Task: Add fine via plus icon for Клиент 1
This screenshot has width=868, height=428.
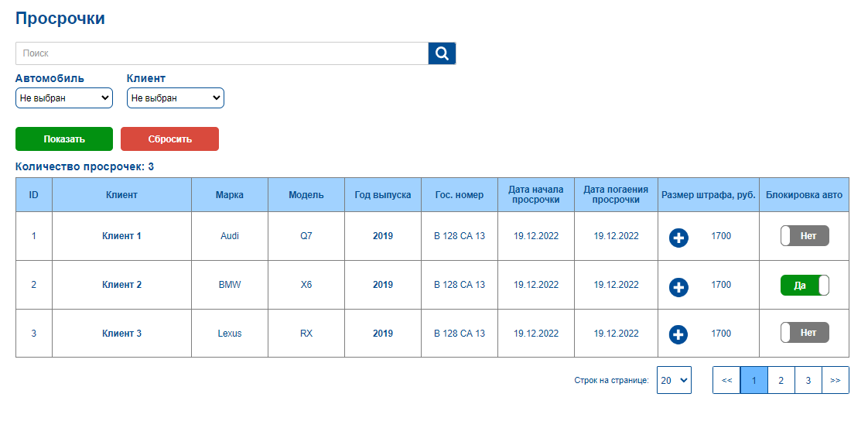Action: pyautogui.click(x=678, y=238)
